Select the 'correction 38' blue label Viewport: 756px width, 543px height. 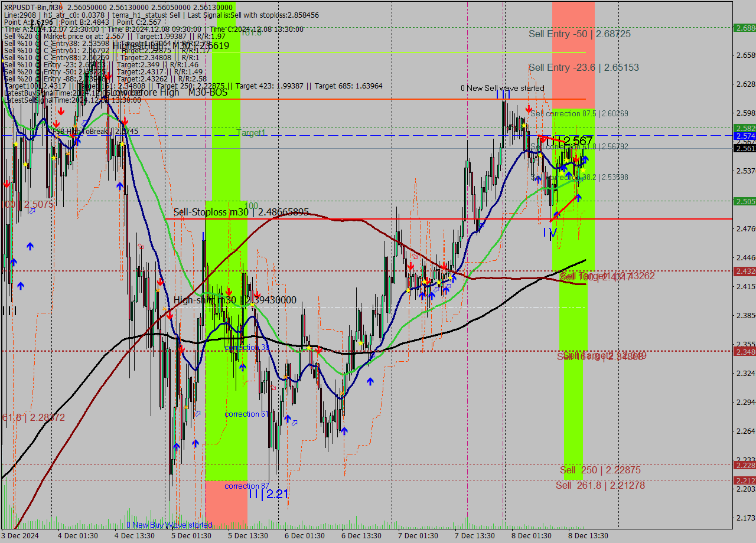pos(247,348)
